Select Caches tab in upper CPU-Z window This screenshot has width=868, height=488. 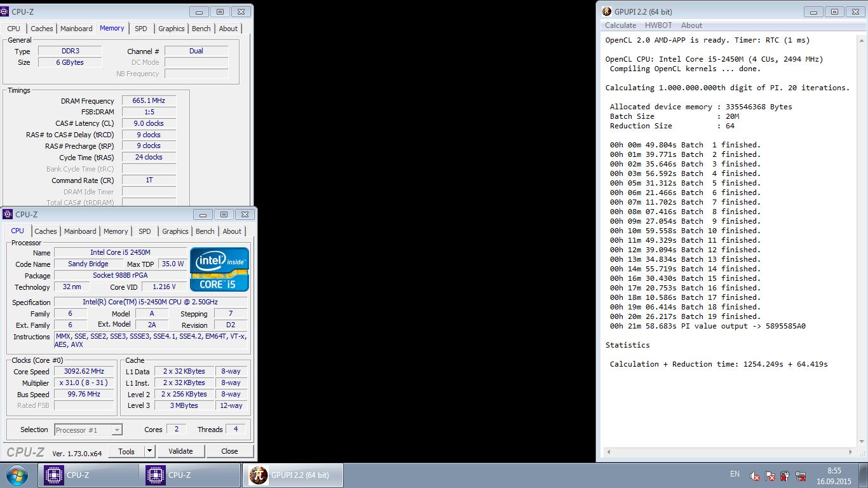coord(42,29)
